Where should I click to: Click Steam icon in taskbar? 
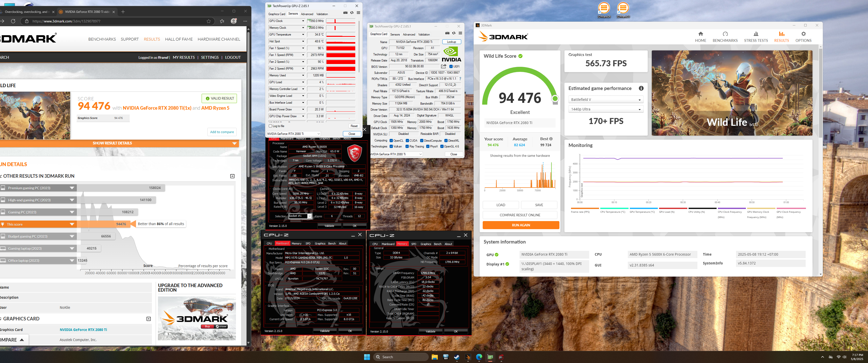coord(456,357)
